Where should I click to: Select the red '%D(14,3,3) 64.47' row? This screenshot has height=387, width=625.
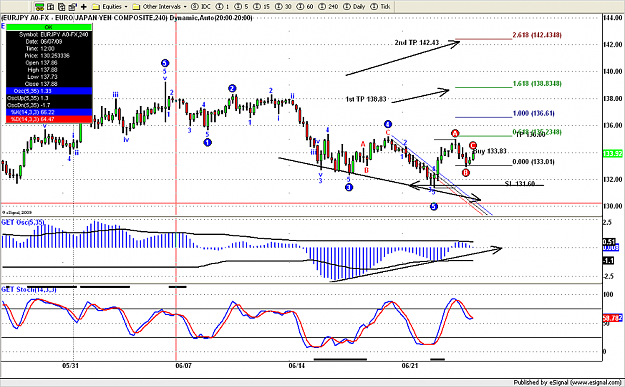point(49,119)
